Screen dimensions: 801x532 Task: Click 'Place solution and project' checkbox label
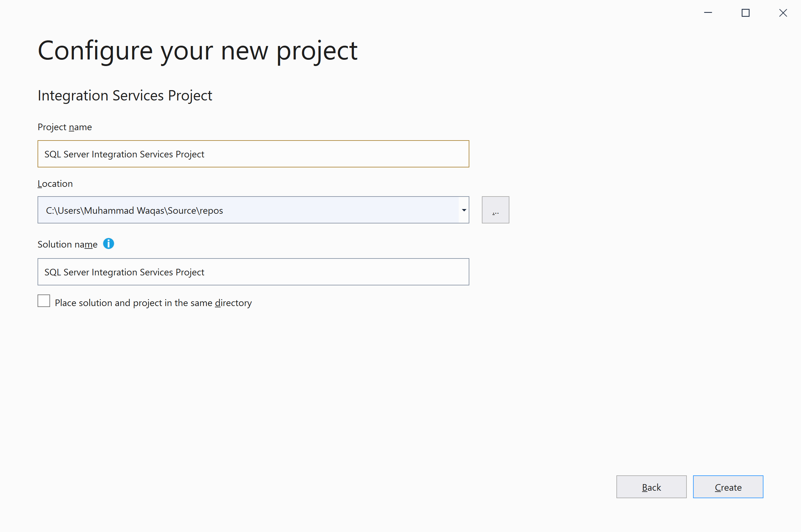pos(153,303)
